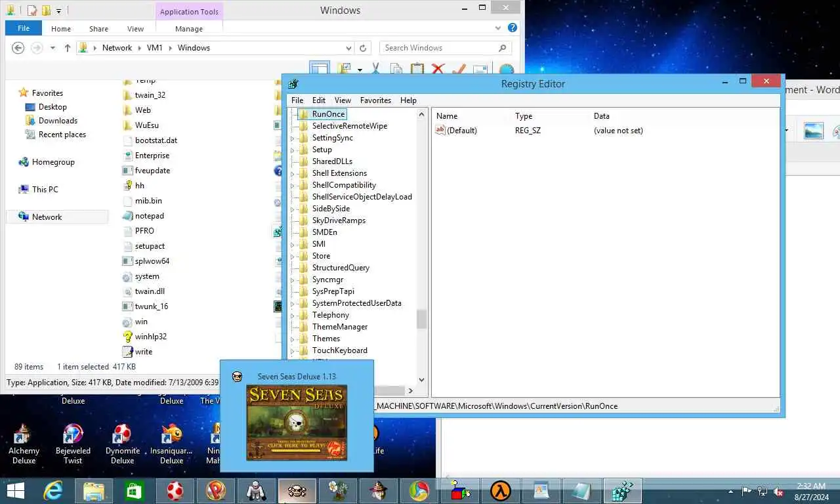Click the Cut scissors icon in Explorer toolbar

[x=376, y=69]
